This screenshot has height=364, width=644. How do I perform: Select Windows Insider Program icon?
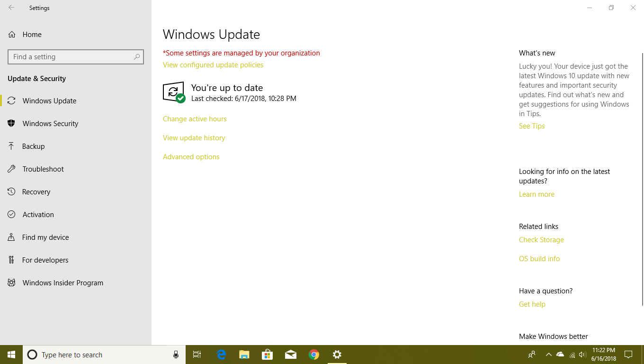(x=12, y=282)
